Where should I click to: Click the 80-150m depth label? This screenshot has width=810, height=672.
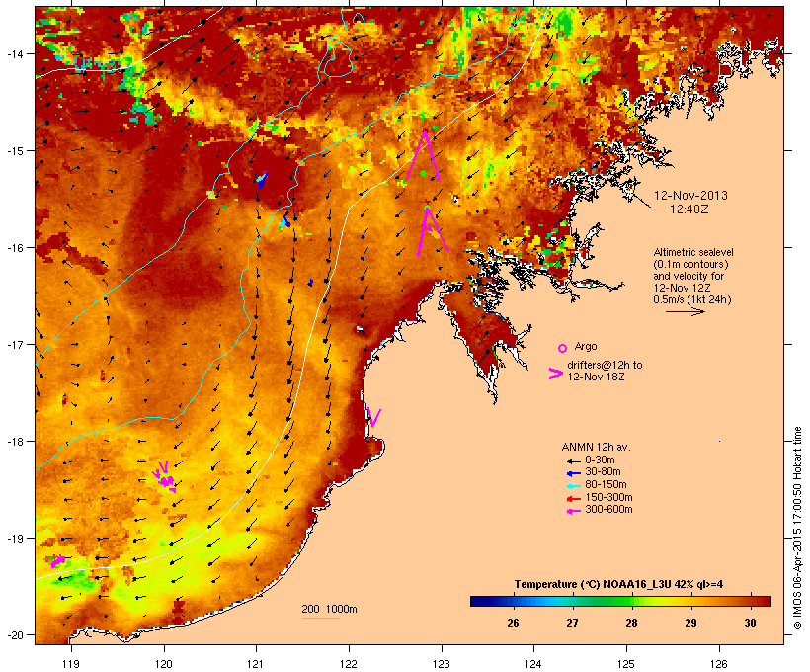606,485
